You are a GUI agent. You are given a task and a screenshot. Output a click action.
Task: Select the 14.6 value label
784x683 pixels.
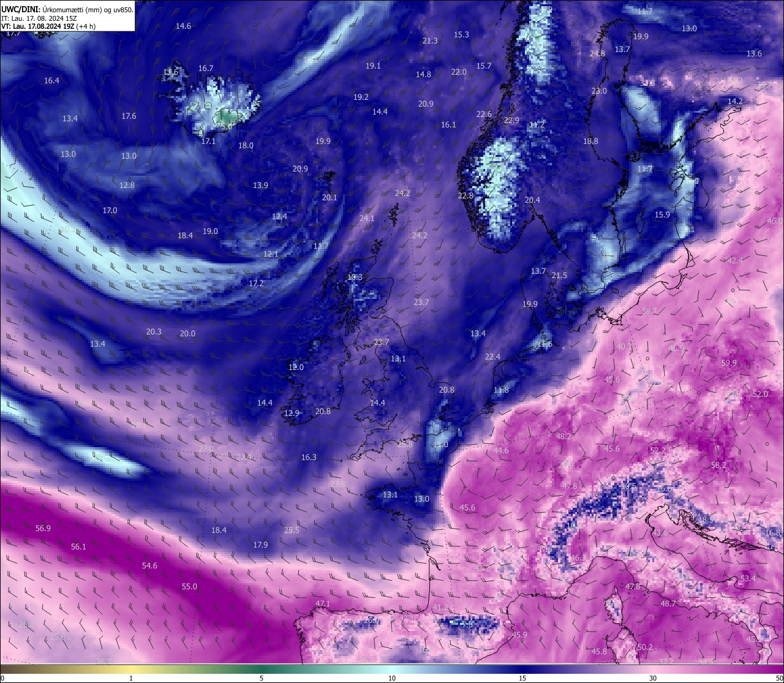tap(183, 26)
